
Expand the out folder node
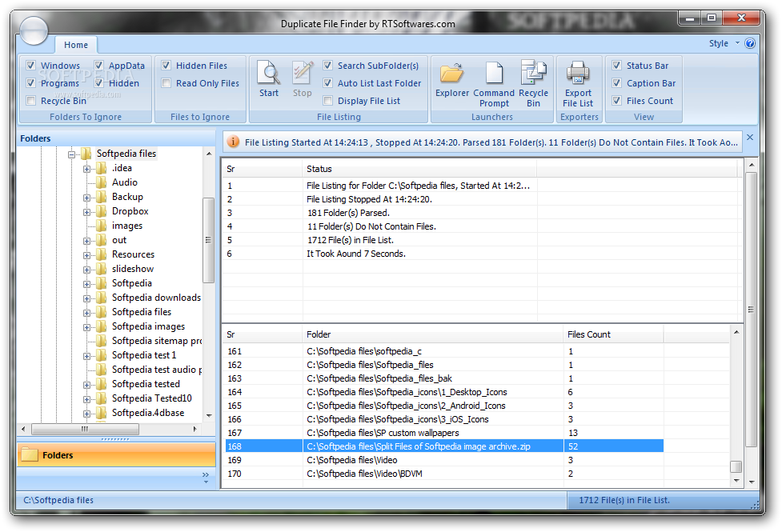tap(86, 242)
